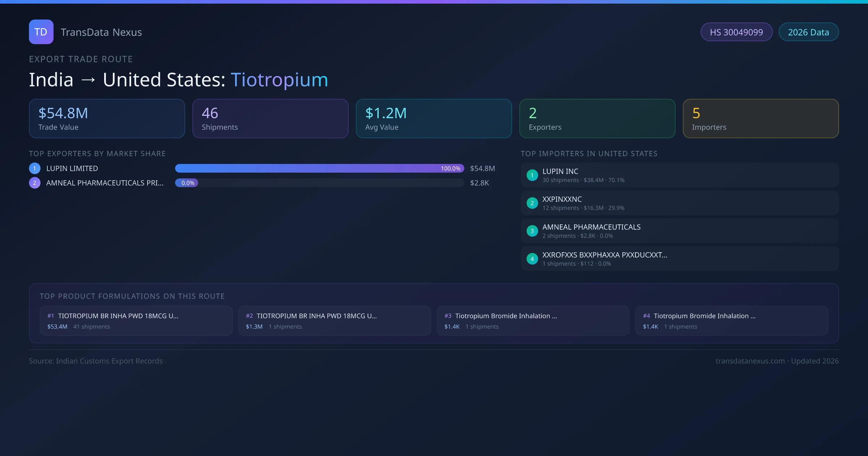Open #1 TIOTROPIUM BR INHA PWD formulation card

136,321
